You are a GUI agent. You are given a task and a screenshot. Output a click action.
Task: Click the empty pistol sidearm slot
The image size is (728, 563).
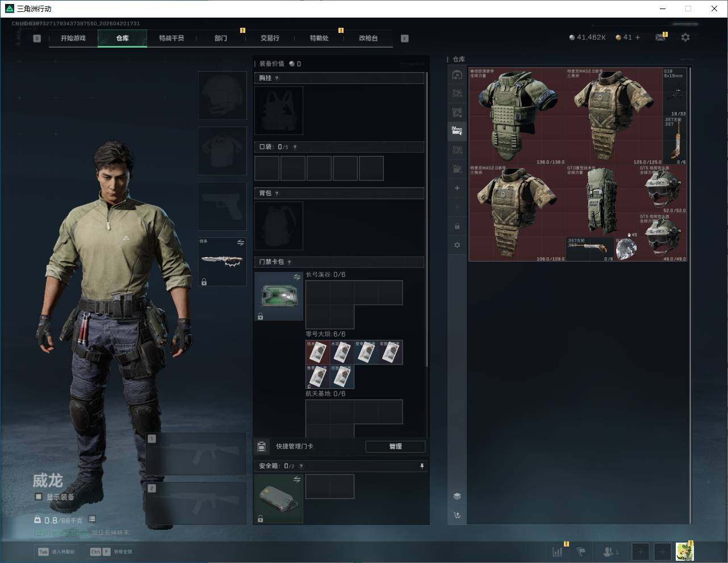point(223,207)
